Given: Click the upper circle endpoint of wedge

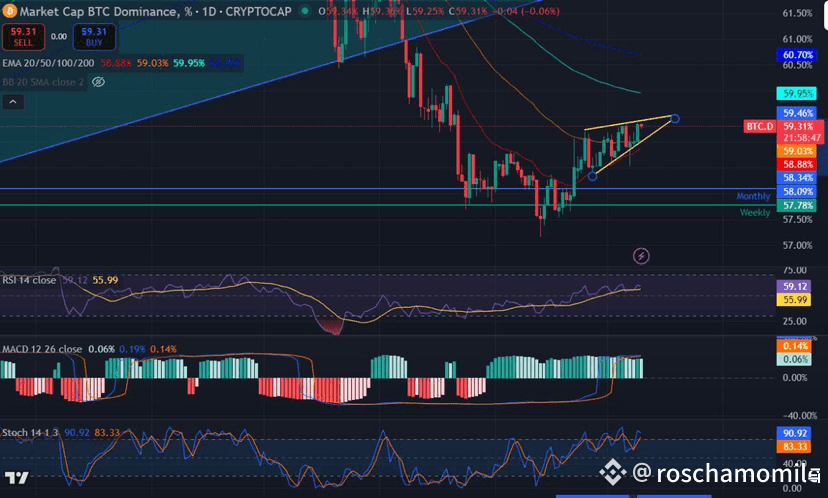Looking at the screenshot, I should coord(674,119).
